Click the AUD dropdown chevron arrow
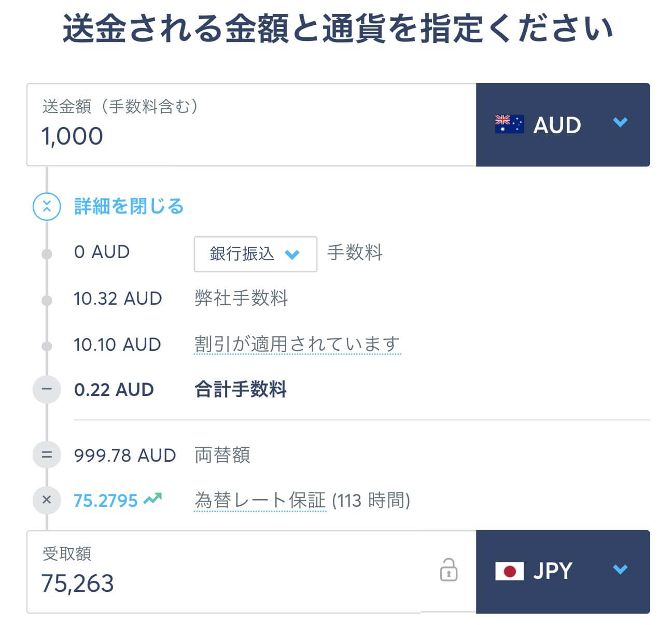Image resolution: width=672 pixels, height=625 pixels. 620,123
